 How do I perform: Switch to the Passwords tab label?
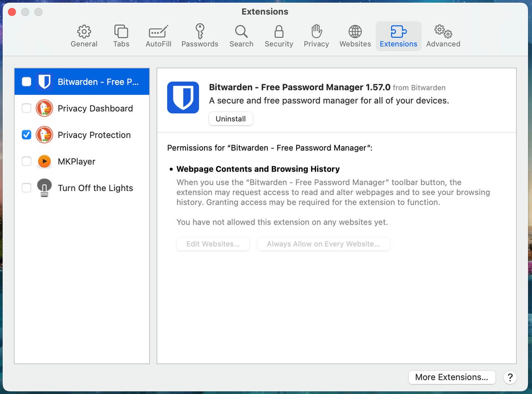click(199, 44)
